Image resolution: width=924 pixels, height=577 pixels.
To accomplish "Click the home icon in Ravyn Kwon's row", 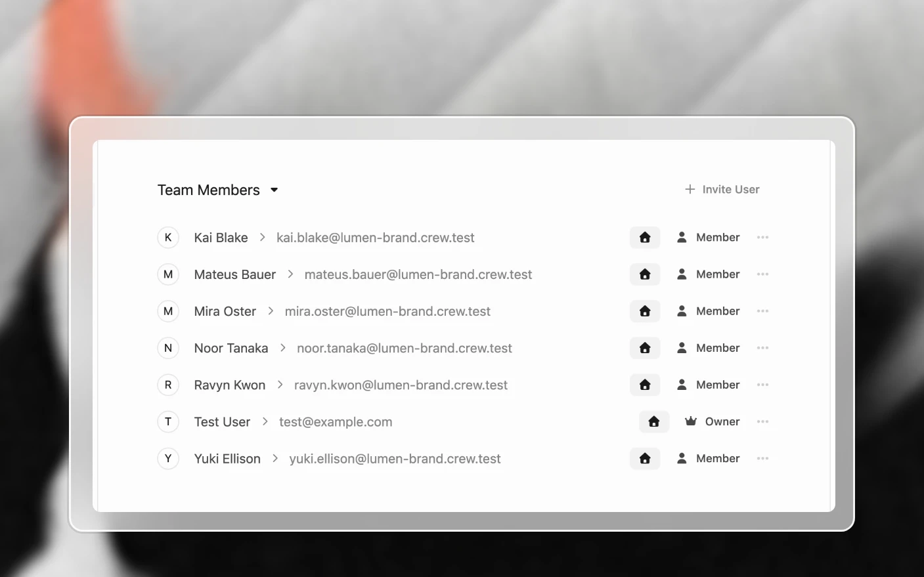I will pyautogui.click(x=645, y=385).
